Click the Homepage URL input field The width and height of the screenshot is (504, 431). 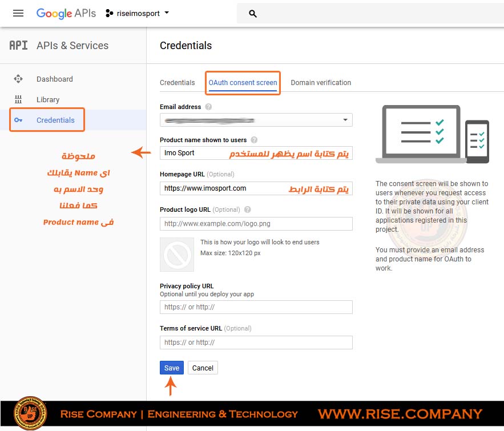tap(256, 188)
